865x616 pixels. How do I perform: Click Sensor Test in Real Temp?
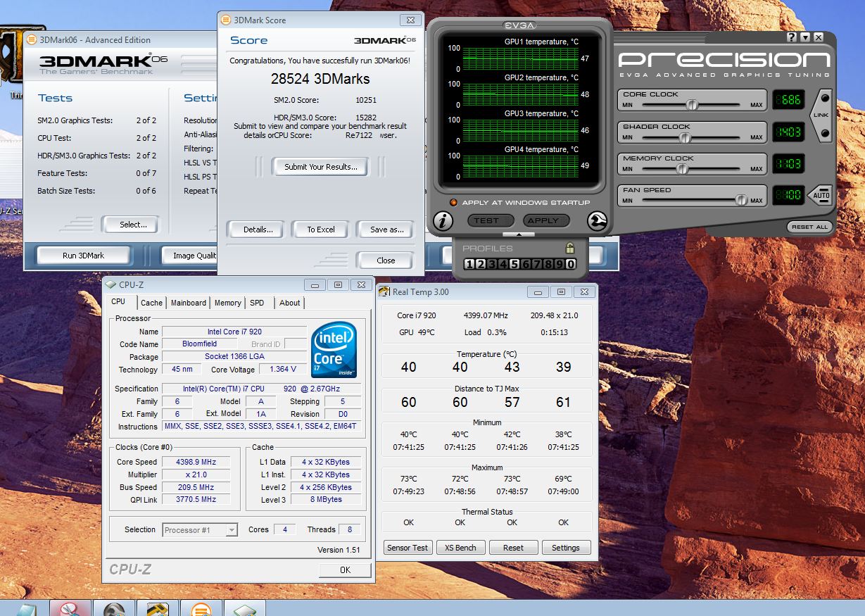408,548
